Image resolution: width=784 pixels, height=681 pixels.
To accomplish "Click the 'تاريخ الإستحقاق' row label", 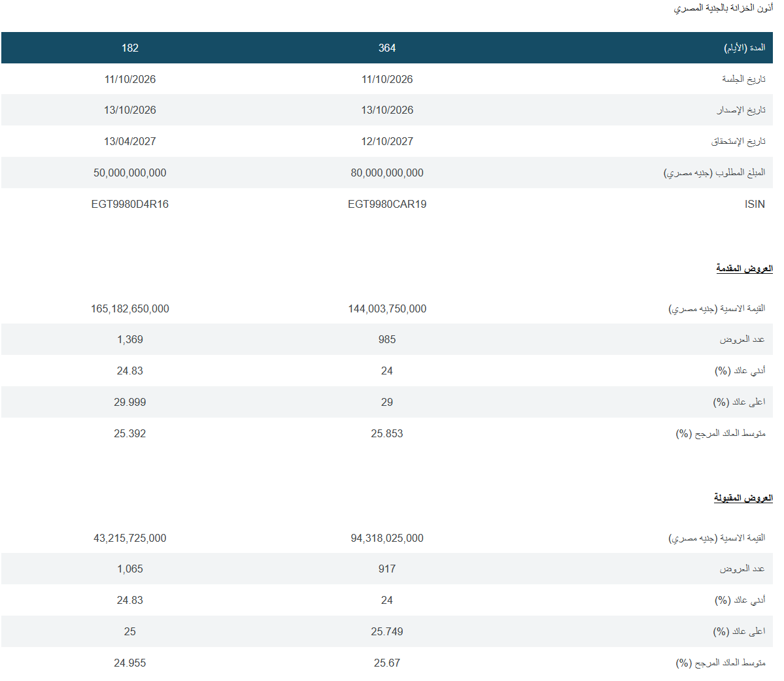I will [x=738, y=141].
